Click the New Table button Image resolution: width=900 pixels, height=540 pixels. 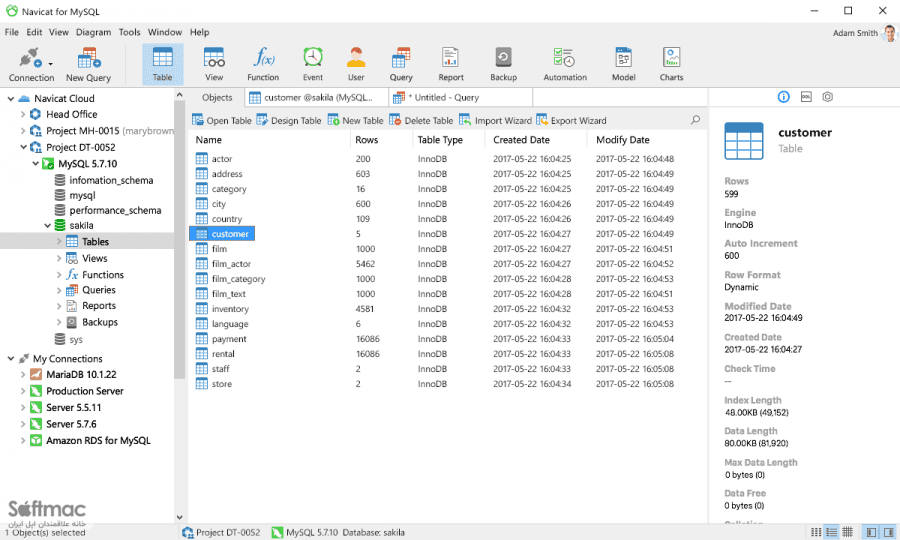click(x=355, y=120)
